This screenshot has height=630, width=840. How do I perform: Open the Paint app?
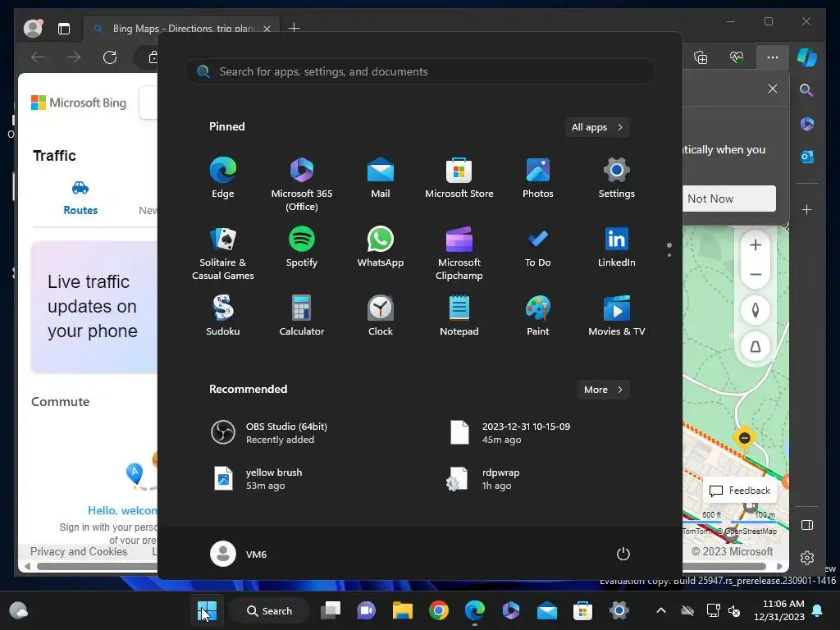pos(538,316)
